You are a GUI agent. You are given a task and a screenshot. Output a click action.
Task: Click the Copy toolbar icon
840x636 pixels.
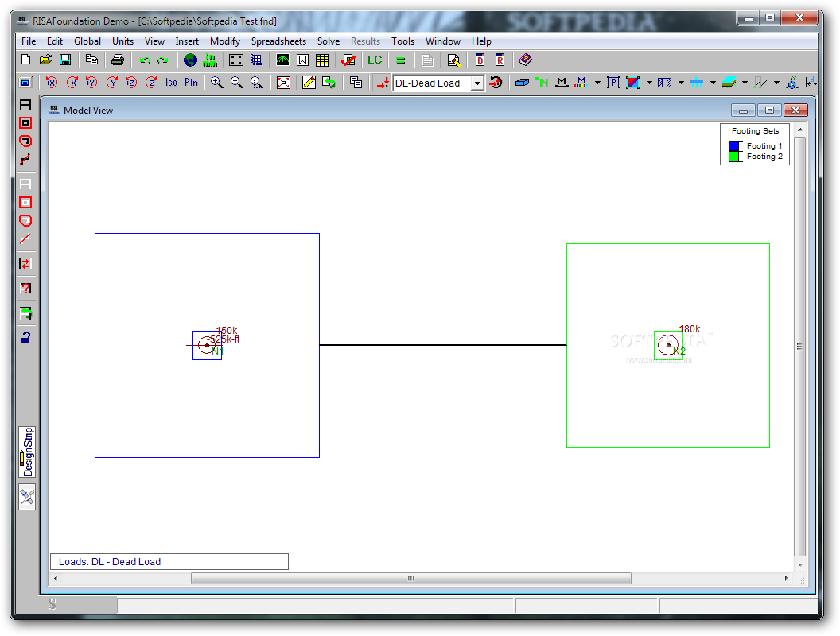pyautogui.click(x=91, y=60)
